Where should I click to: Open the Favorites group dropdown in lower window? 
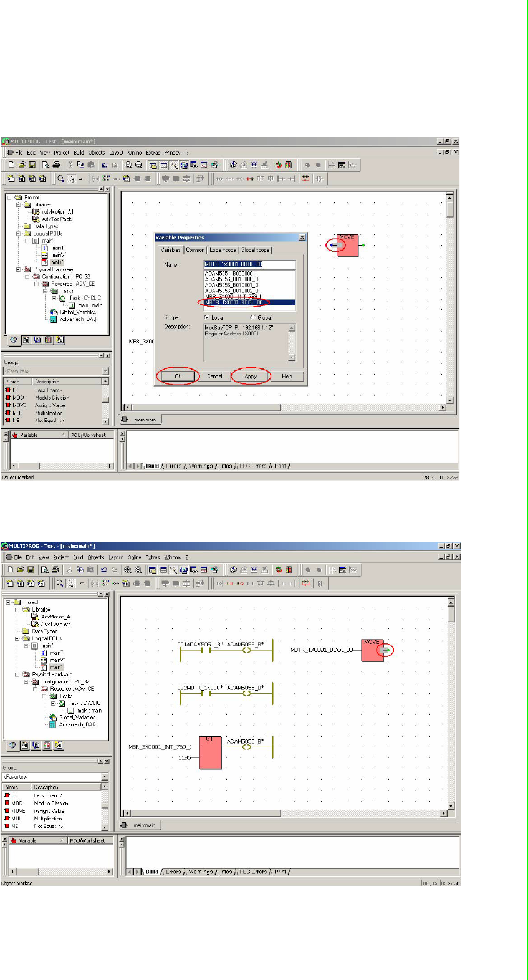[x=104, y=777]
